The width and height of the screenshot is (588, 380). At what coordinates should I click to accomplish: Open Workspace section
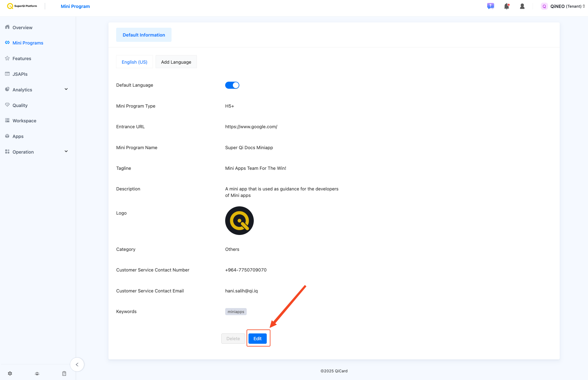point(24,121)
